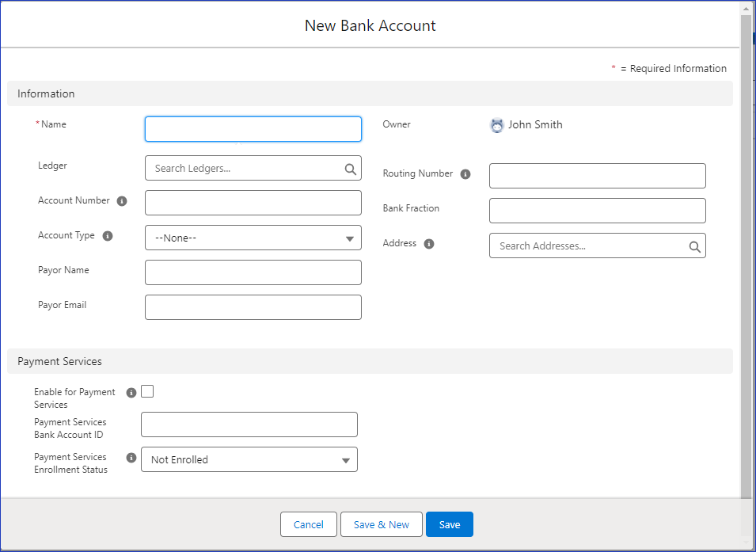
Task: Click the Bank Fraction input field
Action: (x=598, y=211)
